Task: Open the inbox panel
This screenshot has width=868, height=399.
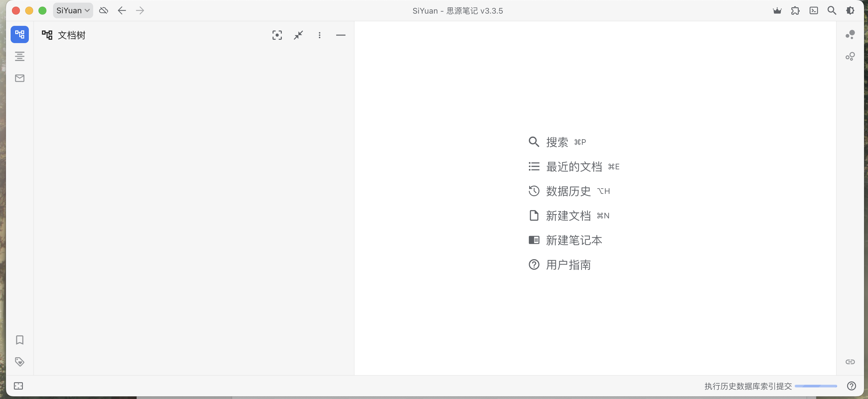Action: [20, 78]
